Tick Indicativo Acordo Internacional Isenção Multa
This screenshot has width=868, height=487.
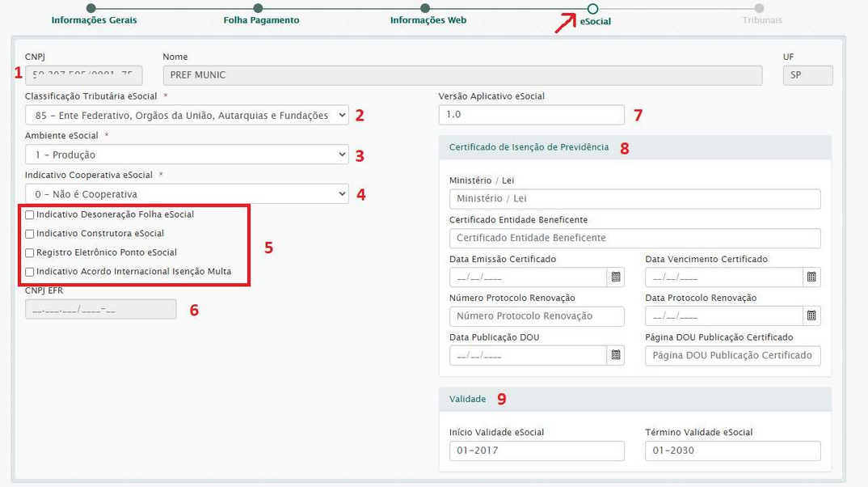tap(30, 272)
